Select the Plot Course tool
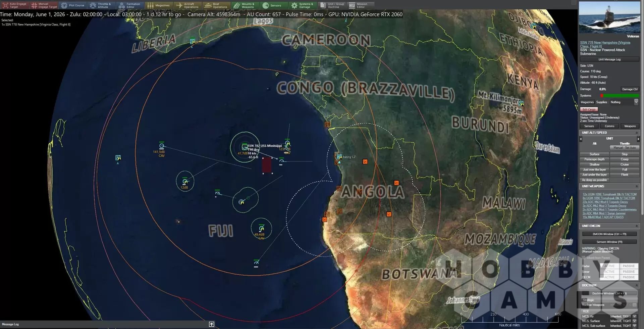This screenshot has width=644, height=329. tap(73, 5)
